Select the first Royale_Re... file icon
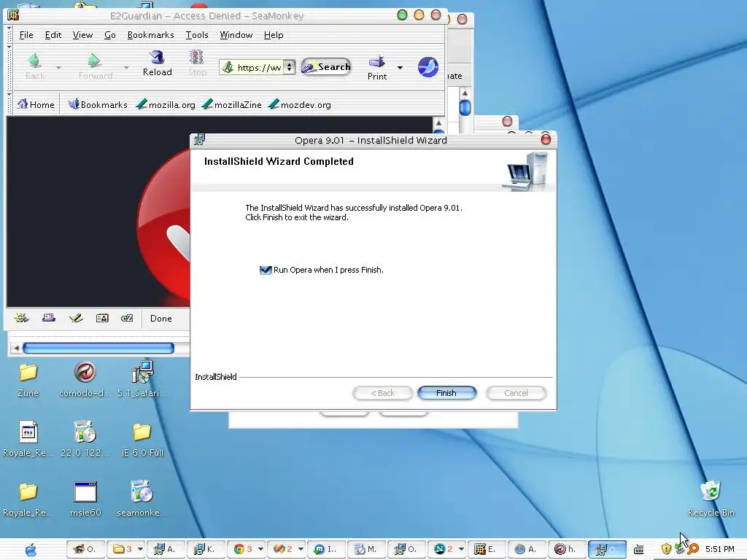This screenshot has width=747, height=560. pyautogui.click(x=28, y=439)
